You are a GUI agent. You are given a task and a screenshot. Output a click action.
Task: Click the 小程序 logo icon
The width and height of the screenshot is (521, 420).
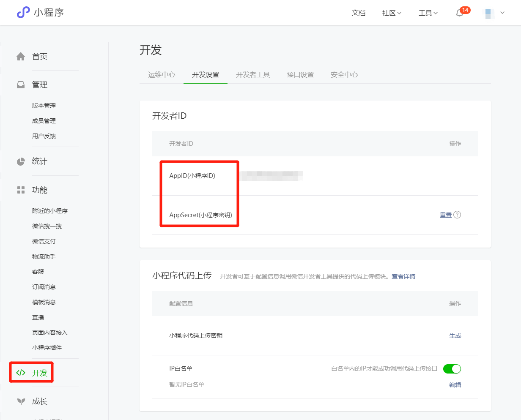pos(23,13)
